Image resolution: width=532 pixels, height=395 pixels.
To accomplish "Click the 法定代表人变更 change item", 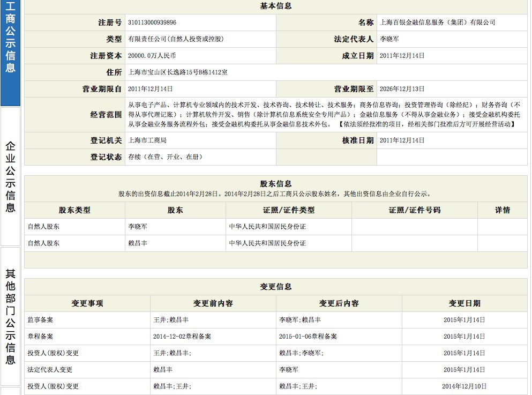I will click(50, 370).
